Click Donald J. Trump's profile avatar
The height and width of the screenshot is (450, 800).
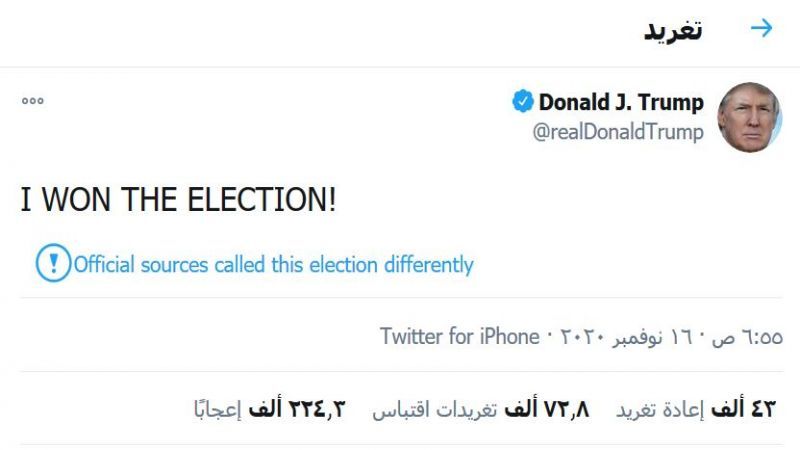point(749,117)
